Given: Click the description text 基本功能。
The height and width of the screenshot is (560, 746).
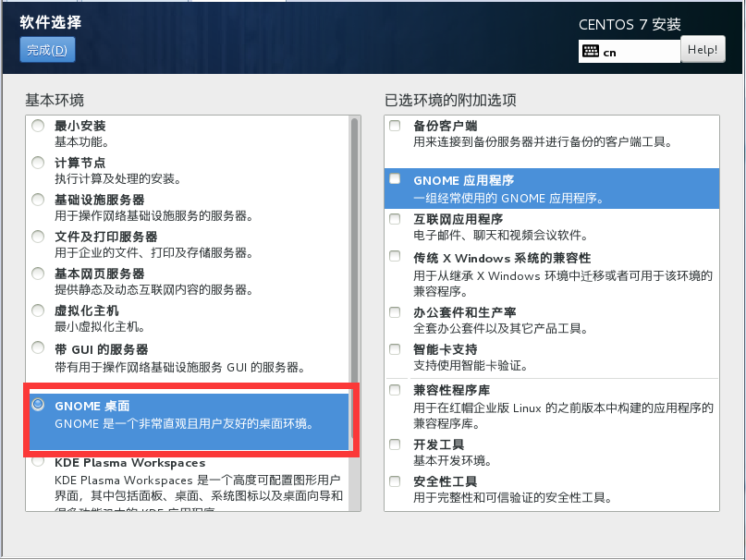Looking at the screenshot, I should (x=82, y=141).
